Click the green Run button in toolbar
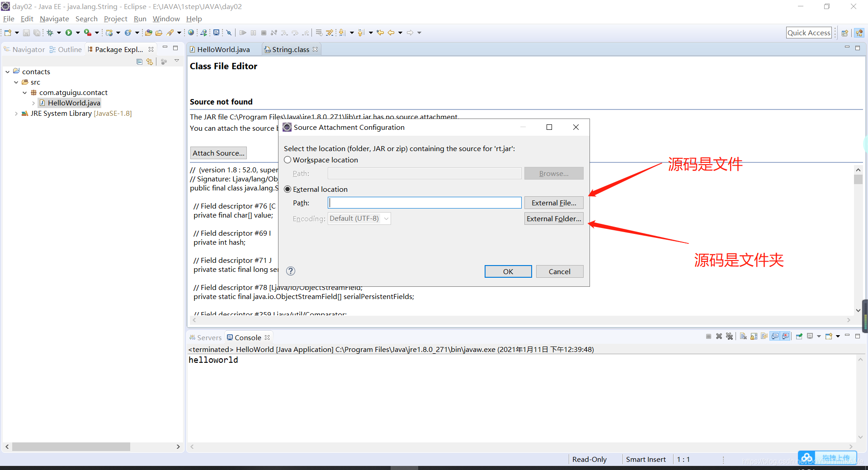Screen dimensions: 868x470 69,33
